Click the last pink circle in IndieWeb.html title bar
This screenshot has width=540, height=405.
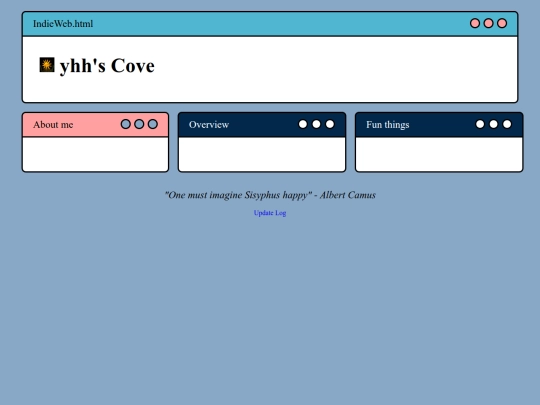click(x=502, y=23)
